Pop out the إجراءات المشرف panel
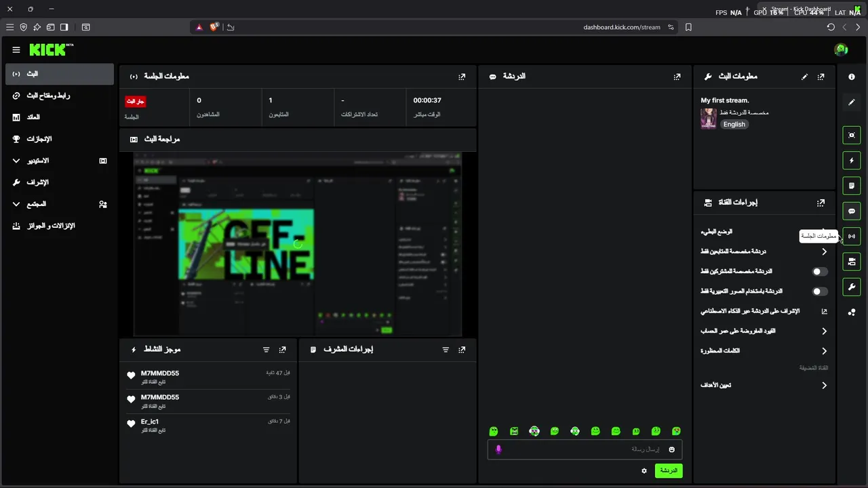Image resolution: width=868 pixels, height=488 pixels. click(x=462, y=350)
